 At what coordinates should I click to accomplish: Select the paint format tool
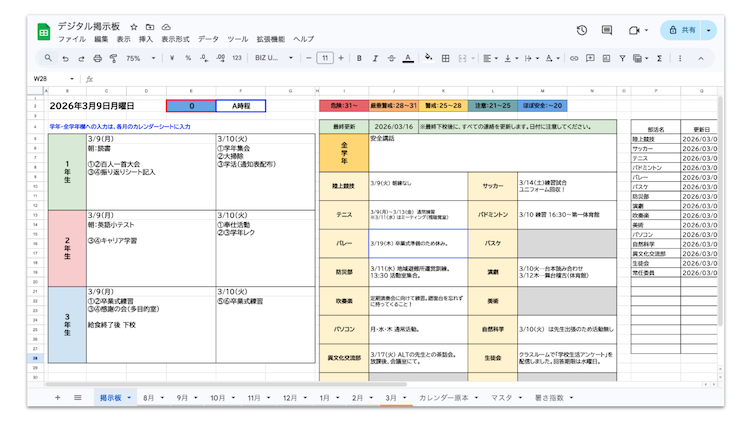point(111,58)
